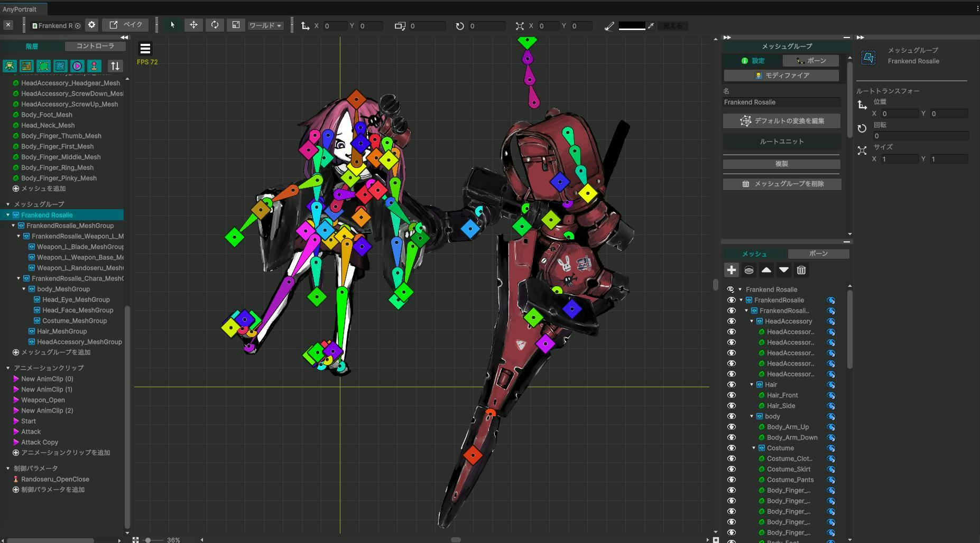
Task: Click the white color swatch in toolbar
Action: click(x=632, y=26)
